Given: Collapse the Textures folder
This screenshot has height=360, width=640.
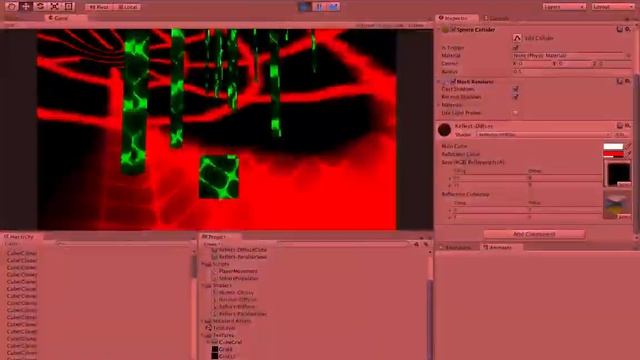Looking at the screenshot, I should pyautogui.click(x=204, y=335).
